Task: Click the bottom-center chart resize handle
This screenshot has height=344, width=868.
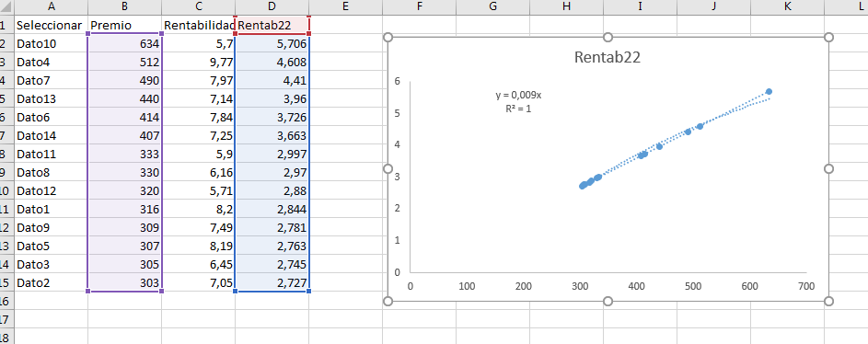Action: click(608, 301)
